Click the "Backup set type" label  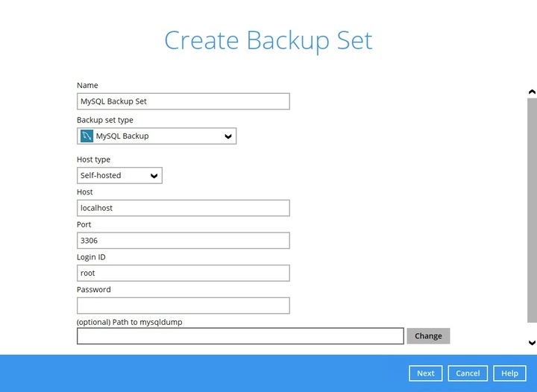pos(105,120)
